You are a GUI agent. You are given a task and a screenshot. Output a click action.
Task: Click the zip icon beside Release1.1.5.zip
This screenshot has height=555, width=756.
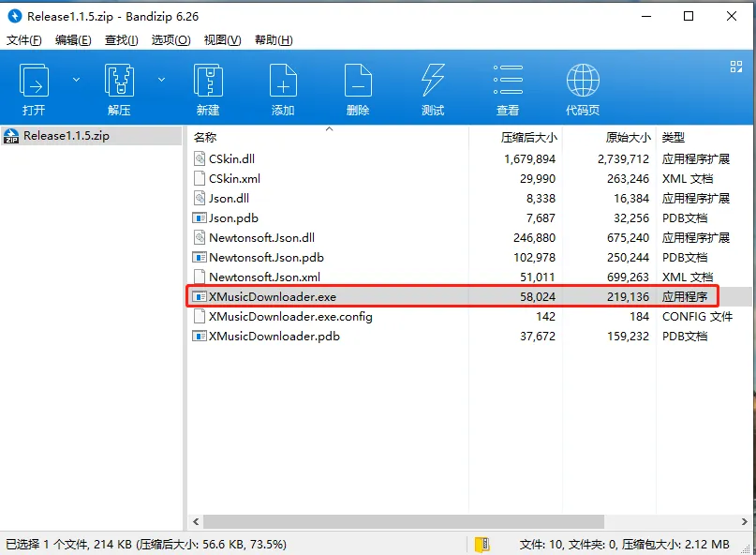[11, 136]
